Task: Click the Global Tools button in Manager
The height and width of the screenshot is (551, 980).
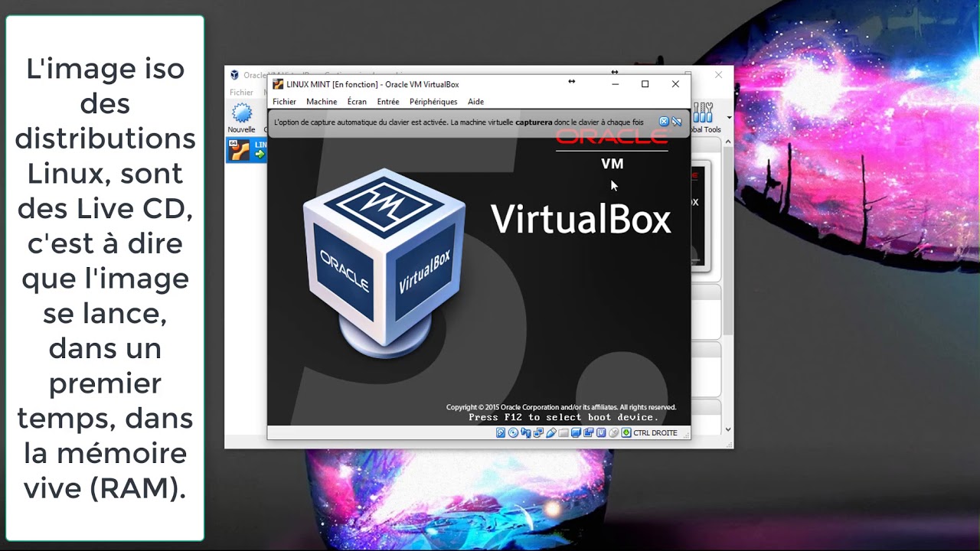Action: (706, 119)
